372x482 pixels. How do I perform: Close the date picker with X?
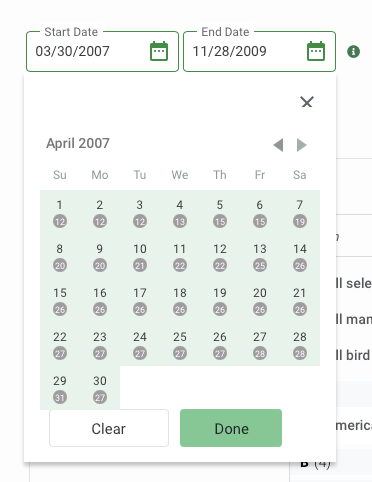pos(307,102)
